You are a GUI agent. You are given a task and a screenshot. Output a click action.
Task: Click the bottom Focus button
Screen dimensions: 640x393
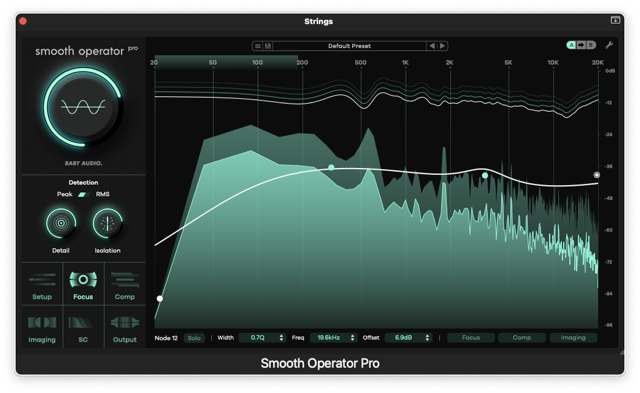[471, 338]
